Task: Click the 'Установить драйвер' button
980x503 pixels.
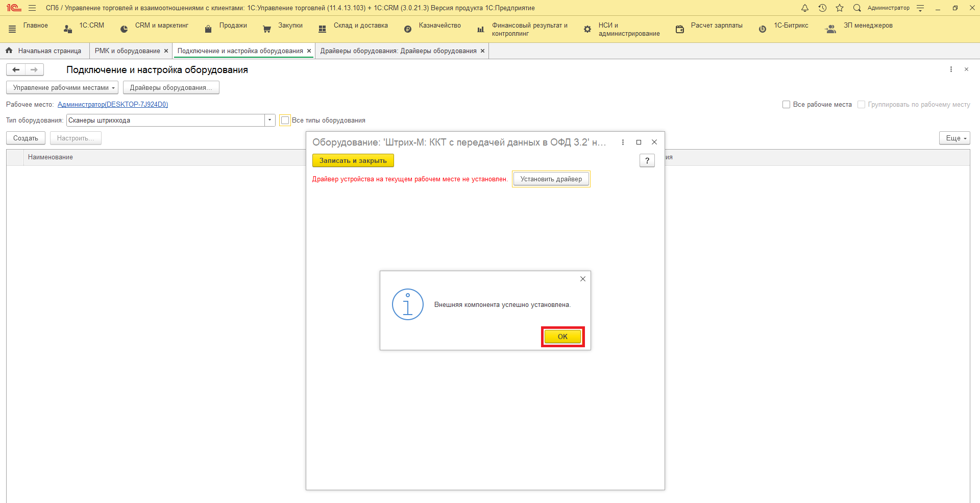Action: click(x=551, y=179)
